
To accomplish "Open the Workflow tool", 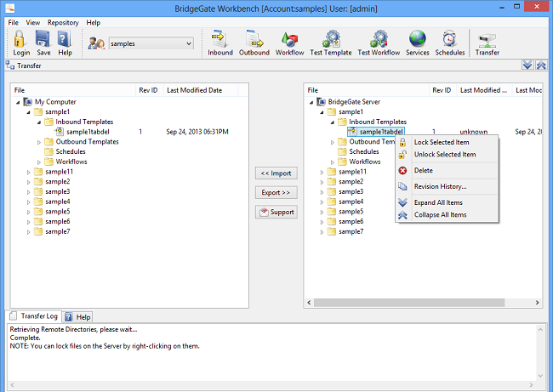I will (x=289, y=43).
